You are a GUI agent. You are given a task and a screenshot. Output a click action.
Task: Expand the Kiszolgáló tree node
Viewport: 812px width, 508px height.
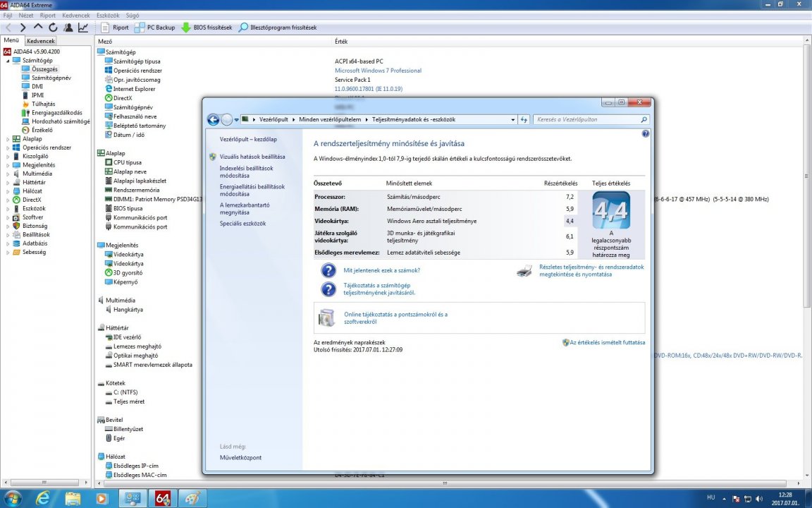tap(8, 157)
